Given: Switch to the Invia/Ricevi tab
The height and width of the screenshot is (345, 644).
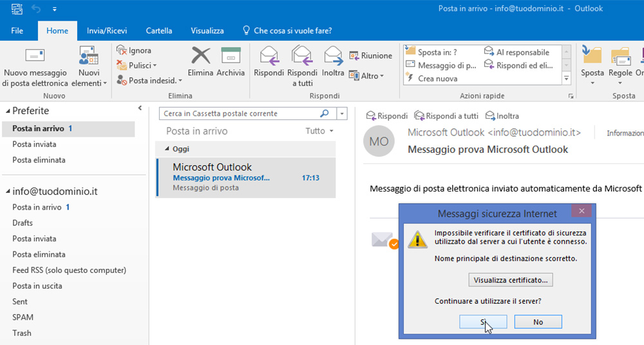Looking at the screenshot, I should click(x=107, y=31).
